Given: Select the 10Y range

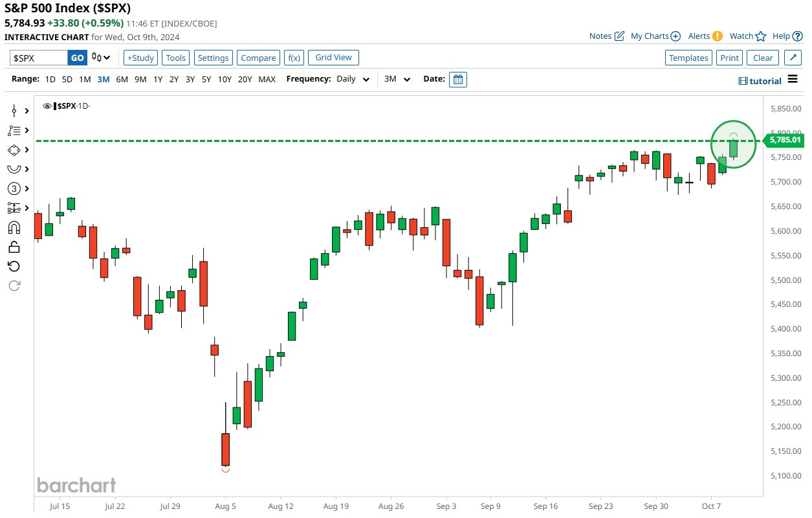Looking at the screenshot, I should pyautogui.click(x=225, y=79).
